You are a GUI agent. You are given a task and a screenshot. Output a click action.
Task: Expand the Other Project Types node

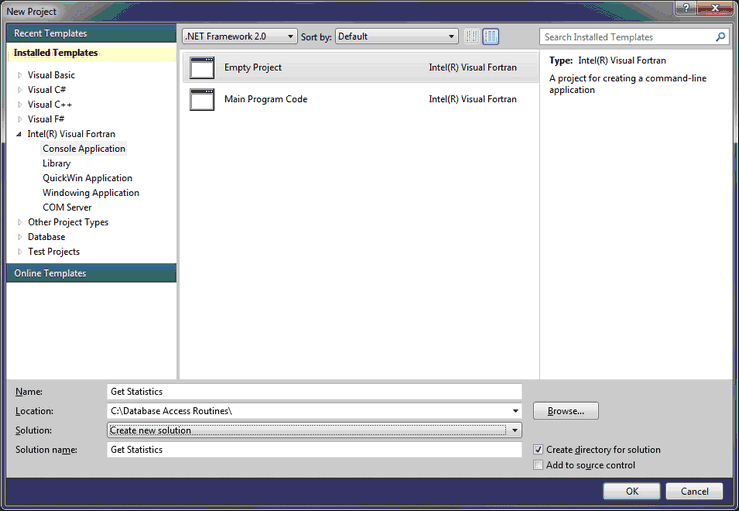pyautogui.click(x=20, y=222)
